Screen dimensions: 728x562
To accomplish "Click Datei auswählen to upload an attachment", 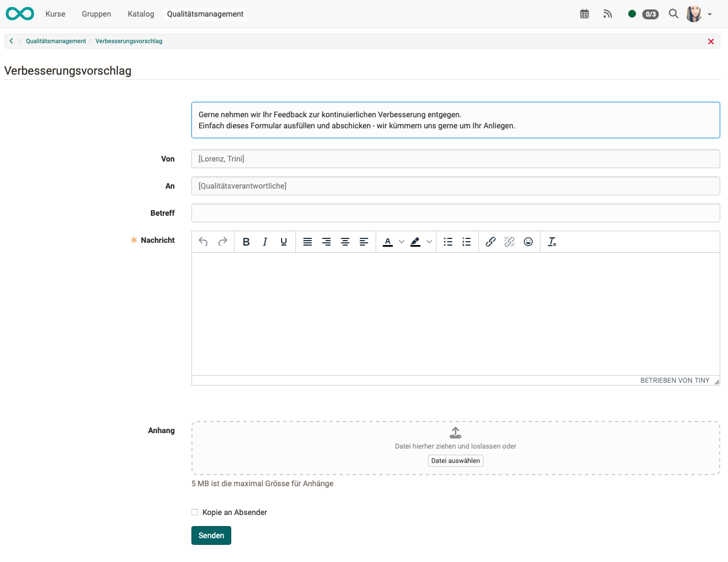I will point(455,460).
